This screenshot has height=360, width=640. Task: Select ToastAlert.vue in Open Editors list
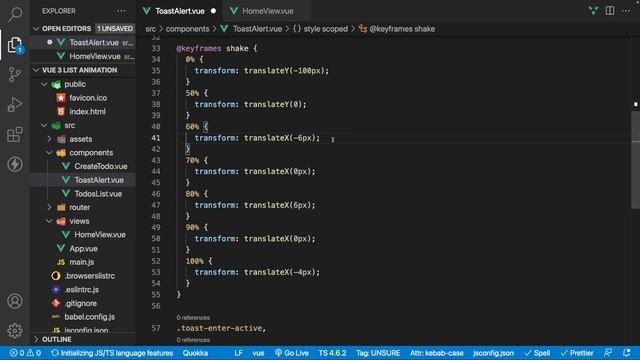(x=94, y=42)
